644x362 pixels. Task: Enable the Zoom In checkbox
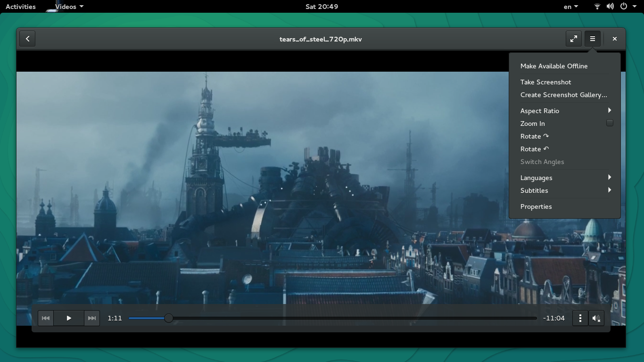click(x=610, y=123)
